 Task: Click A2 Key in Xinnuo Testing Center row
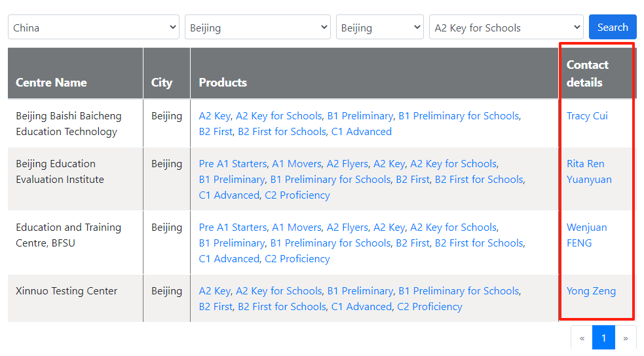(x=215, y=291)
